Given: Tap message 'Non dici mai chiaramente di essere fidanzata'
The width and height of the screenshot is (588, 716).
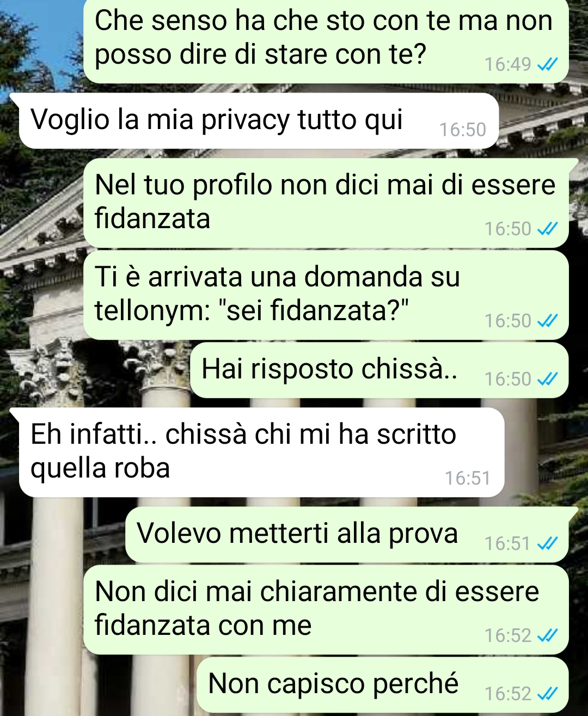Looking at the screenshot, I should (x=326, y=609).
